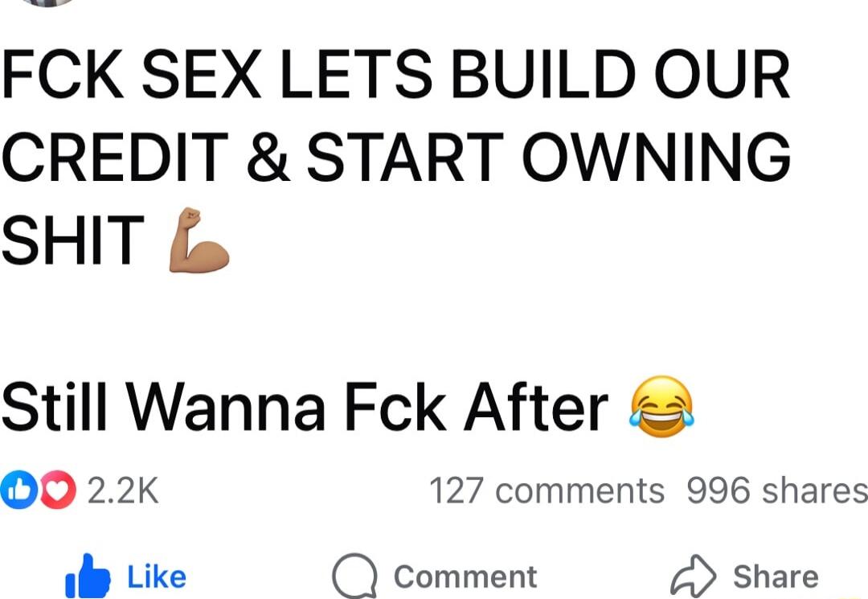This screenshot has height=599, width=868.
Task: View the 2.2K reactions list
Action: pyautogui.click(x=123, y=490)
